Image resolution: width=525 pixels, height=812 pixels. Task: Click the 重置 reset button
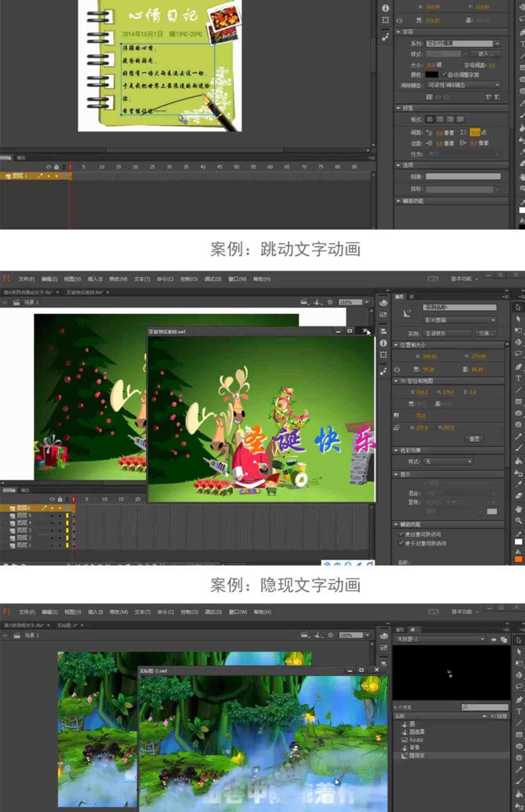point(474,439)
